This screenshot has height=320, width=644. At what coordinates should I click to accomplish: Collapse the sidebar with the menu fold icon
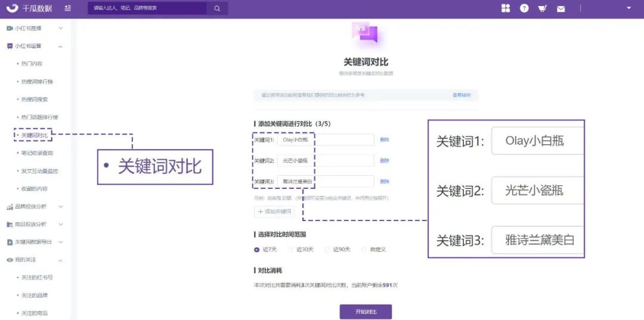pos(68,8)
